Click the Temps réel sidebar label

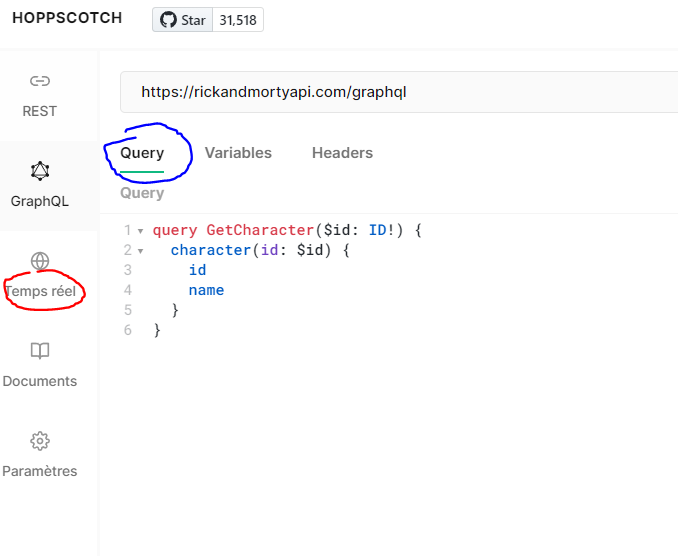pyautogui.click(x=40, y=291)
